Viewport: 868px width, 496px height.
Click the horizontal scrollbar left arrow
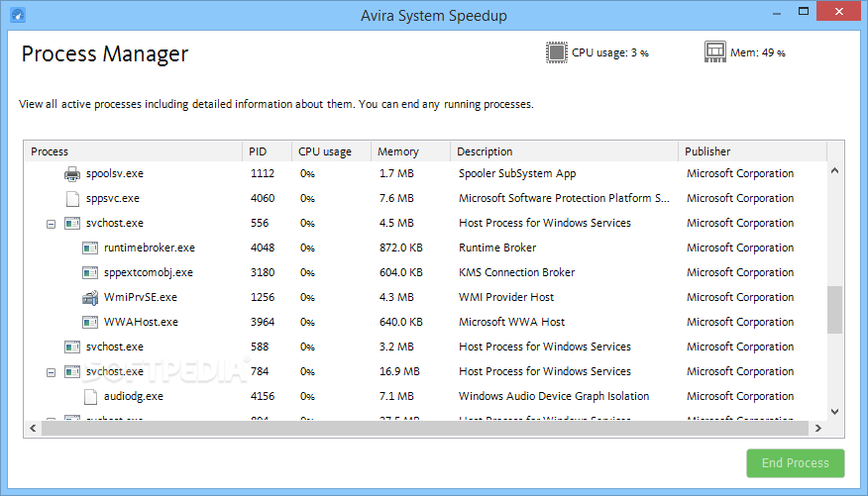coord(34,429)
